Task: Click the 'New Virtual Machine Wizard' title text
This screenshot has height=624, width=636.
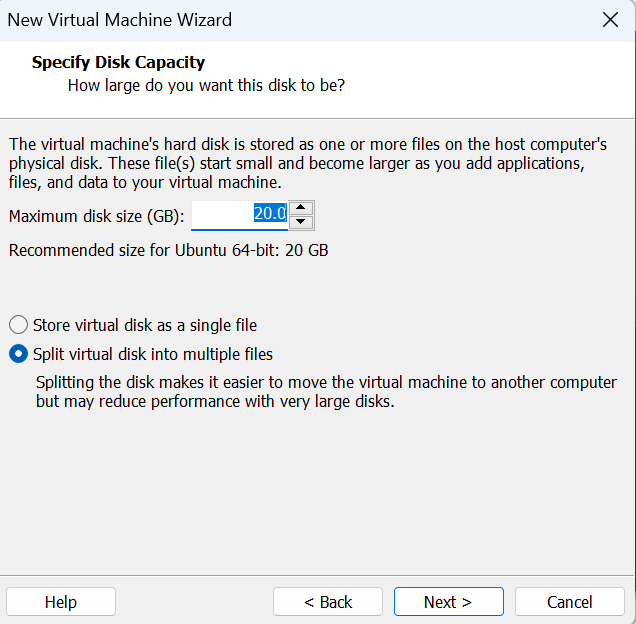Action: 120,20
